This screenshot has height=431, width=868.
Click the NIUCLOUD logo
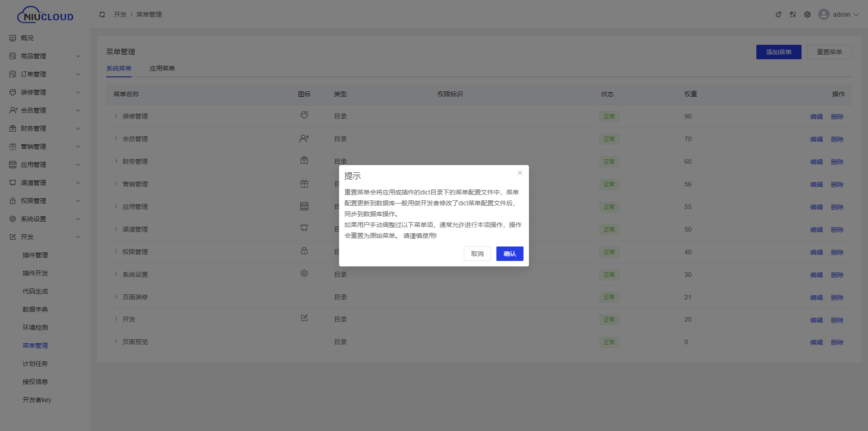click(45, 15)
